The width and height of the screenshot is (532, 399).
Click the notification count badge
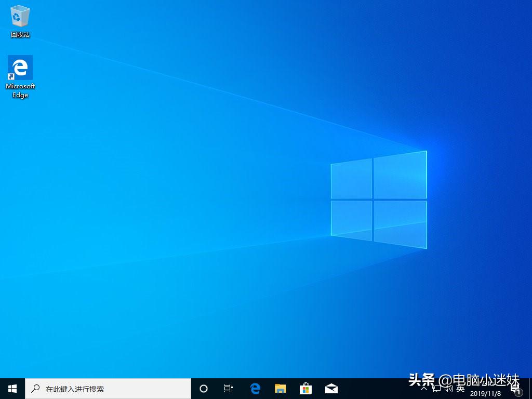pyautogui.click(x=519, y=392)
